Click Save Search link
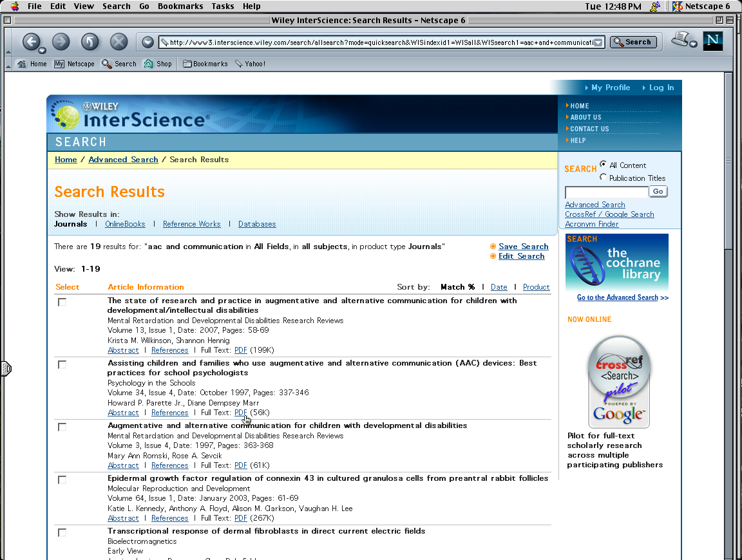742x560 pixels. coord(524,247)
